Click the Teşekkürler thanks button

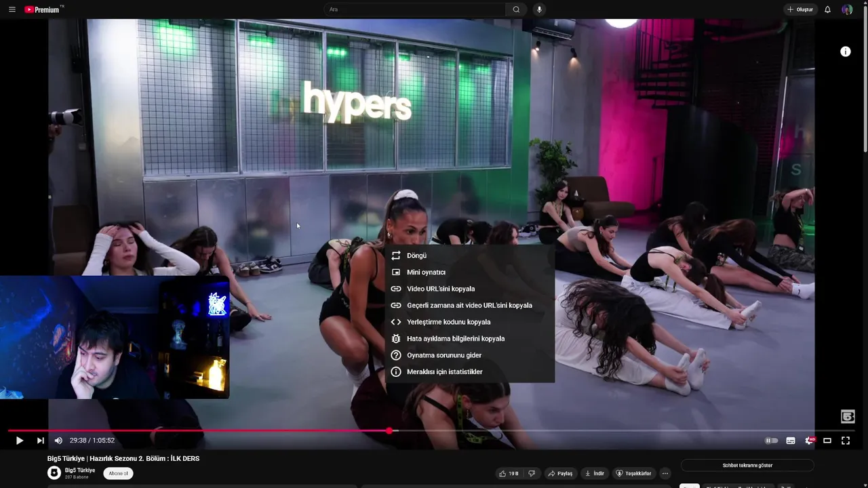click(x=633, y=474)
